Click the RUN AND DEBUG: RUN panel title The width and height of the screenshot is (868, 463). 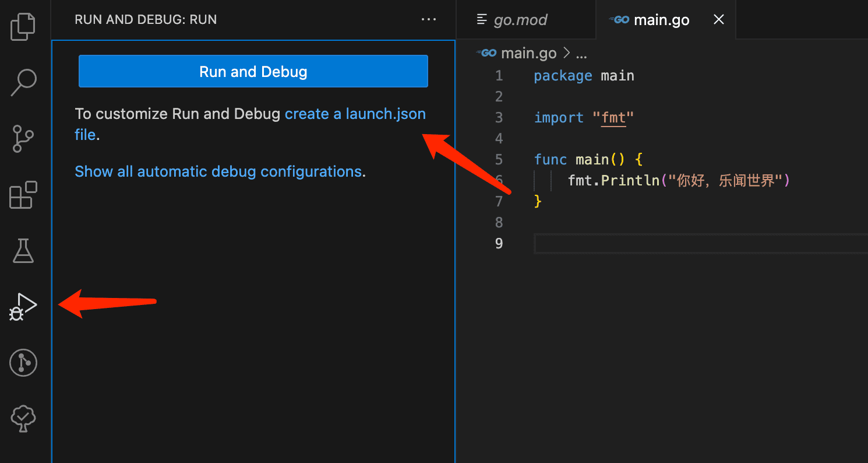click(146, 20)
